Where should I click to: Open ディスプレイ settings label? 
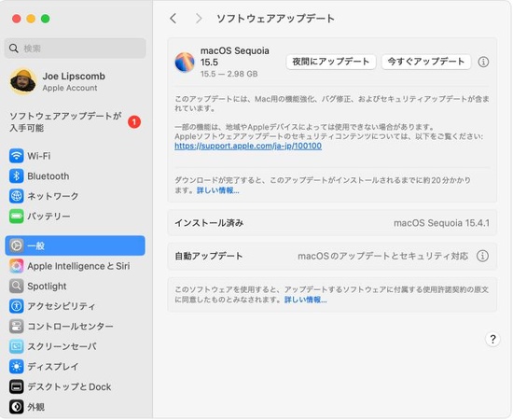click(52, 367)
